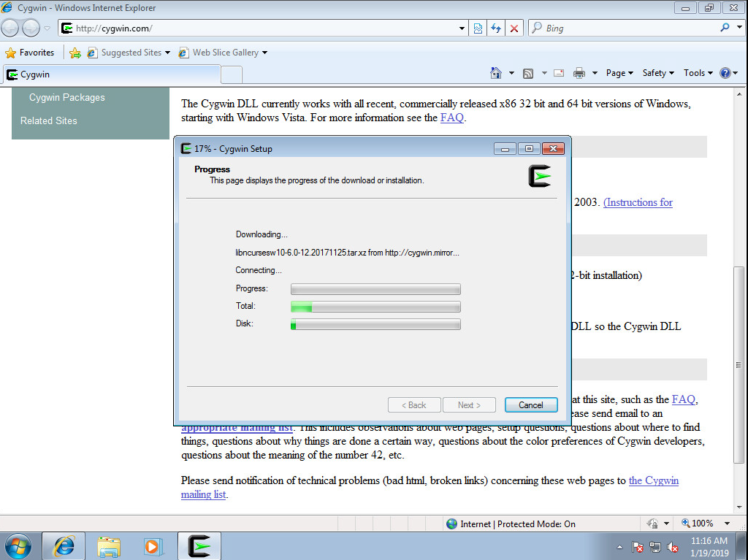
Task: Click the muted volume tray icon
Action: tap(673, 547)
